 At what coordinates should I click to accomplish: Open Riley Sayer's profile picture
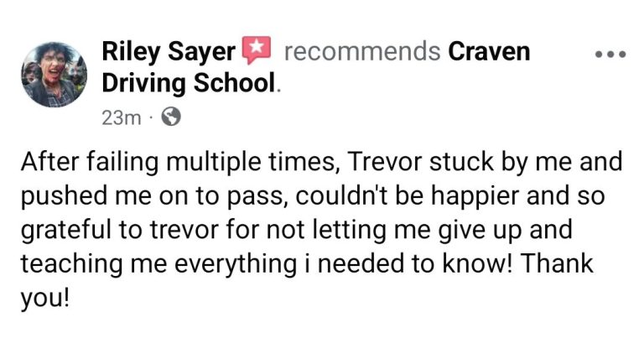[x=55, y=75]
